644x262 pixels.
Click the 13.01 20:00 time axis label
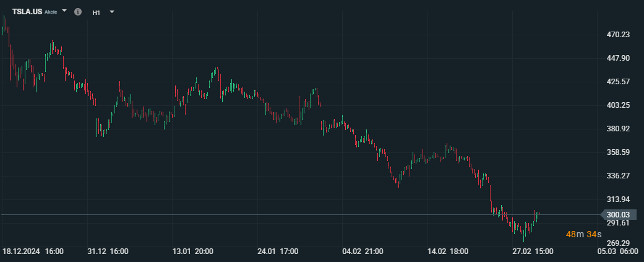(193, 251)
